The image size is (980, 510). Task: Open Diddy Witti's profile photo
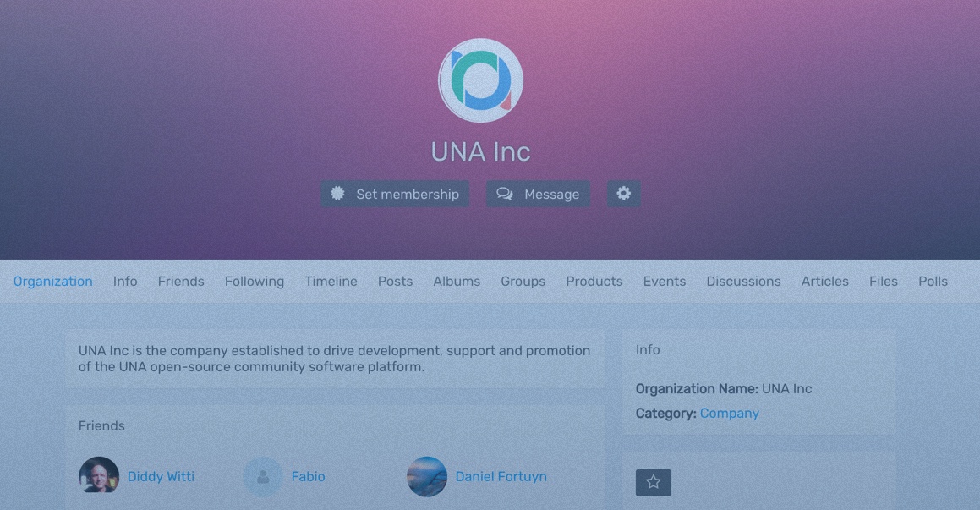coord(99,476)
